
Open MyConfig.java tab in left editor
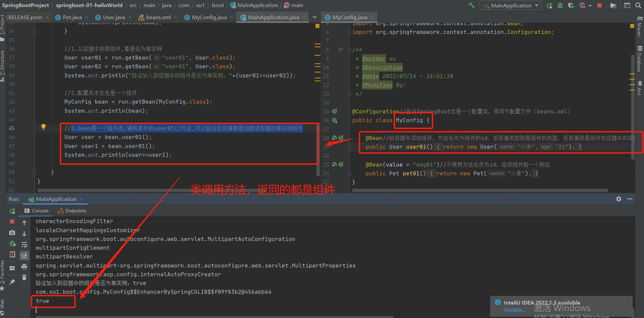(x=209, y=17)
